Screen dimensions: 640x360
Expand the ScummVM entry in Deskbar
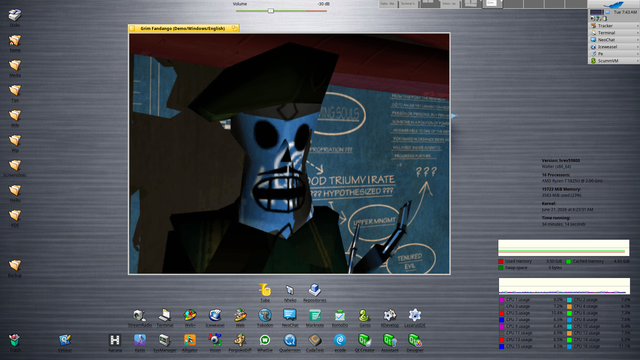(614, 60)
